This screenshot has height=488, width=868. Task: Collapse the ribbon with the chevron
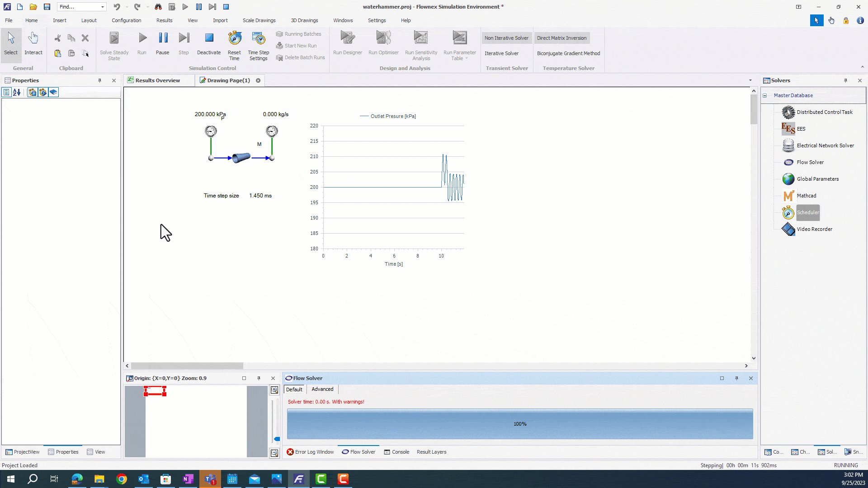pos(862,67)
